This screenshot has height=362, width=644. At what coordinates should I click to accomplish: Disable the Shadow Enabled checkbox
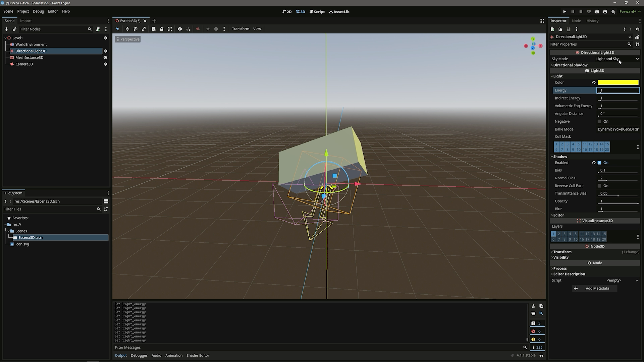[599, 163]
